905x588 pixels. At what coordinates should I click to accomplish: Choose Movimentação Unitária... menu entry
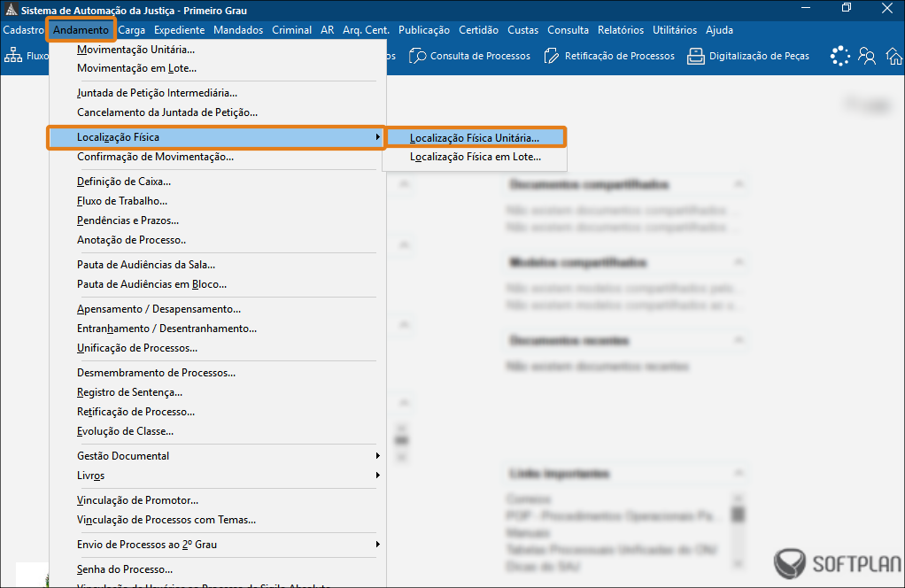pyautogui.click(x=216, y=50)
